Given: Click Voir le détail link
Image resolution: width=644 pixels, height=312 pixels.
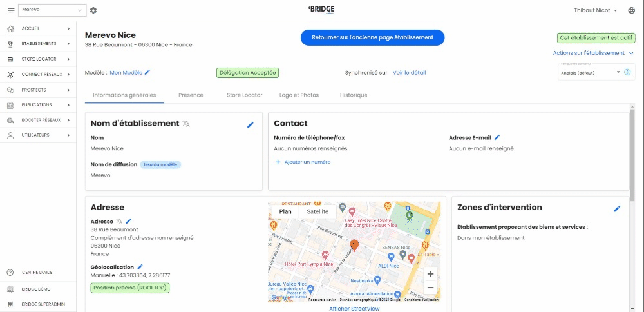Looking at the screenshot, I should pos(409,73).
